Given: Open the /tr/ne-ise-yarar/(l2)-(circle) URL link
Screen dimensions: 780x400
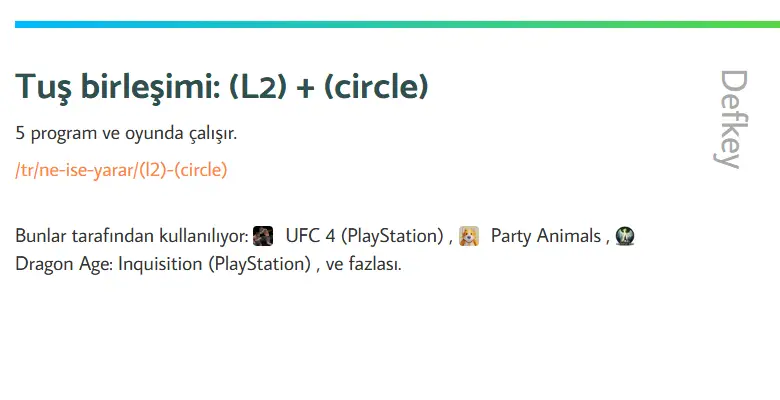Looking at the screenshot, I should (x=121, y=170).
